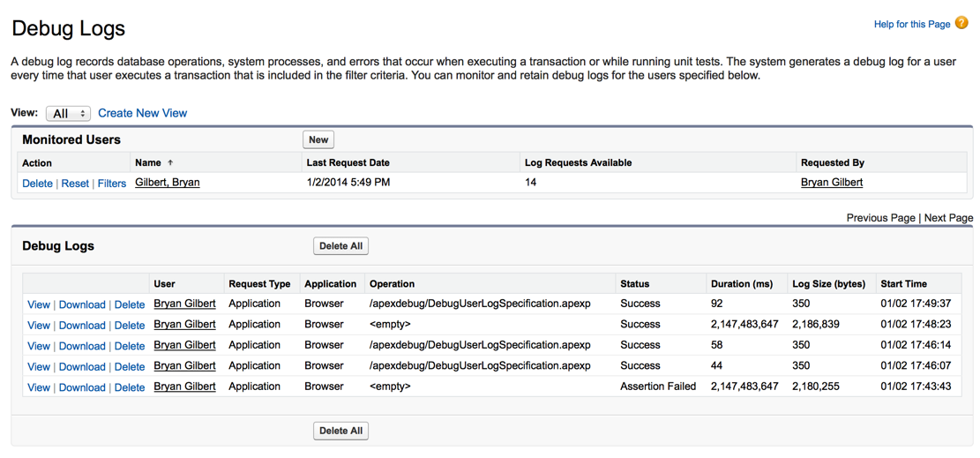Click the Debug Logs User column header
This screenshot has height=458, width=980.
(x=164, y=283)
